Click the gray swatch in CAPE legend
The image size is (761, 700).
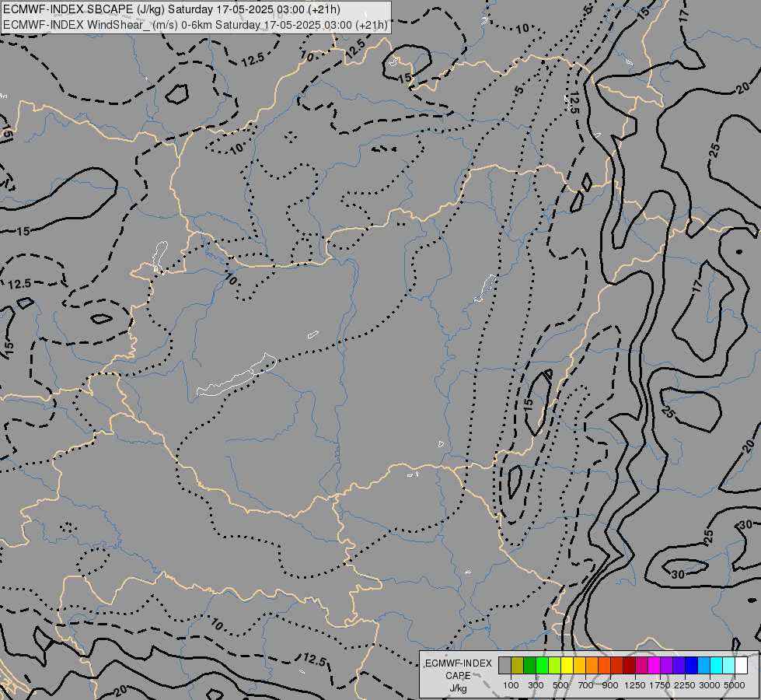(504, 665)
